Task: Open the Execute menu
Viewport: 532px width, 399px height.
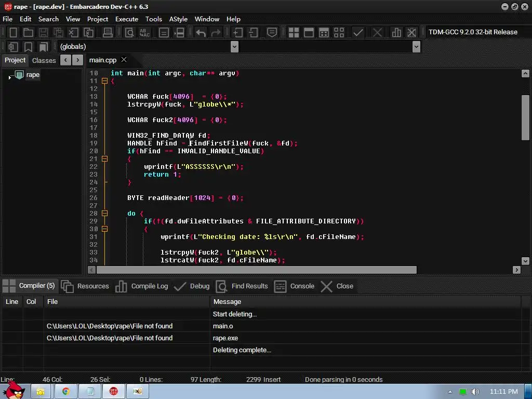Action: point(127,19)
